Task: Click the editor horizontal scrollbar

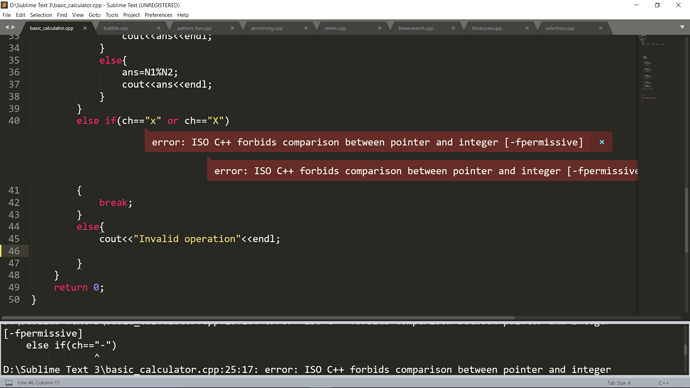Action: pos(257,318)
